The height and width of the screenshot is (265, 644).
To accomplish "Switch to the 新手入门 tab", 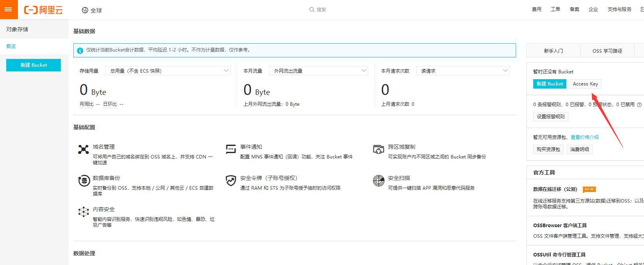I will (x=554, y=51).
